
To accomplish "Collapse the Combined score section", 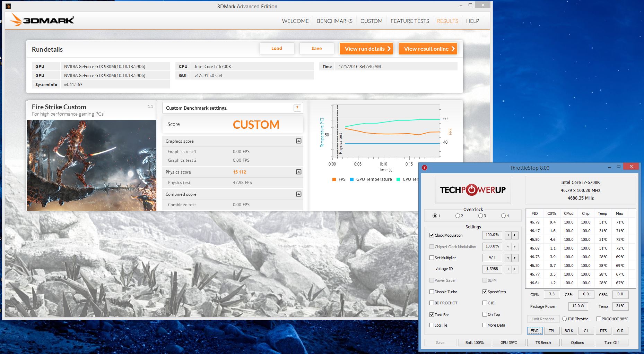I will click(x=299, y=194).
